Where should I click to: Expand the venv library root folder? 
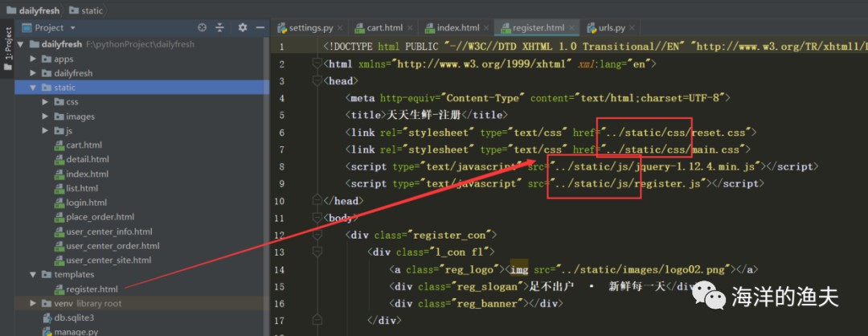[33, 303]
